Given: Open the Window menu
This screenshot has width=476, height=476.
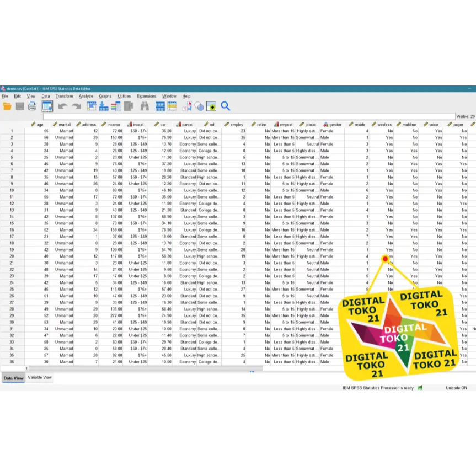Looking at the screenshot, I should pos(169,96).
